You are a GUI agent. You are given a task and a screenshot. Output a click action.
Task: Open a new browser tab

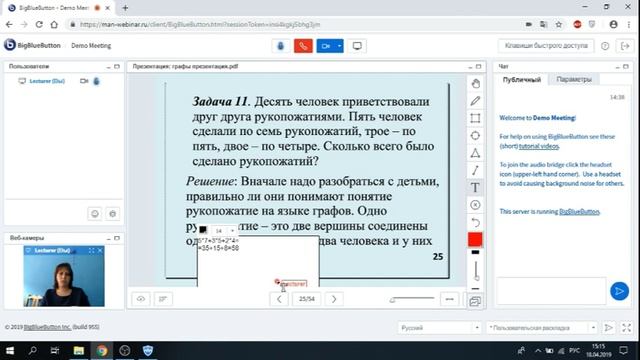[125, 8]
